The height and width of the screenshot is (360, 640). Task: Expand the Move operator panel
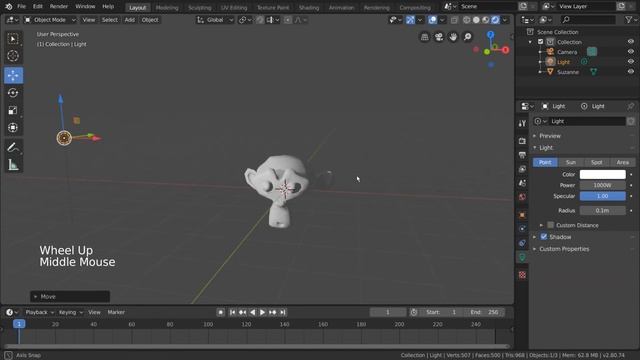pyautogui.click(x=70, y=297)
